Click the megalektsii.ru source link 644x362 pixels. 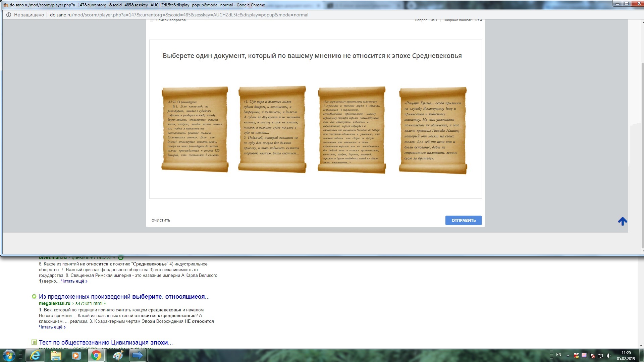click(55, 303)
